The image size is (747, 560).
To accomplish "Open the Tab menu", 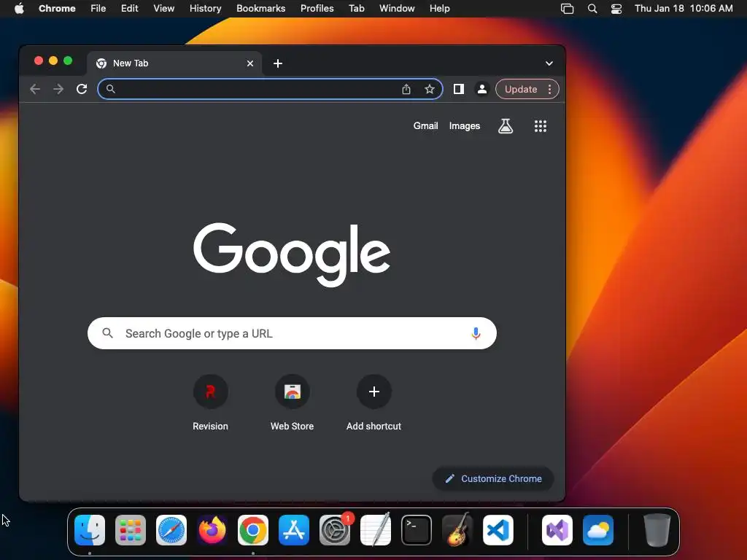I will (356, 9).
